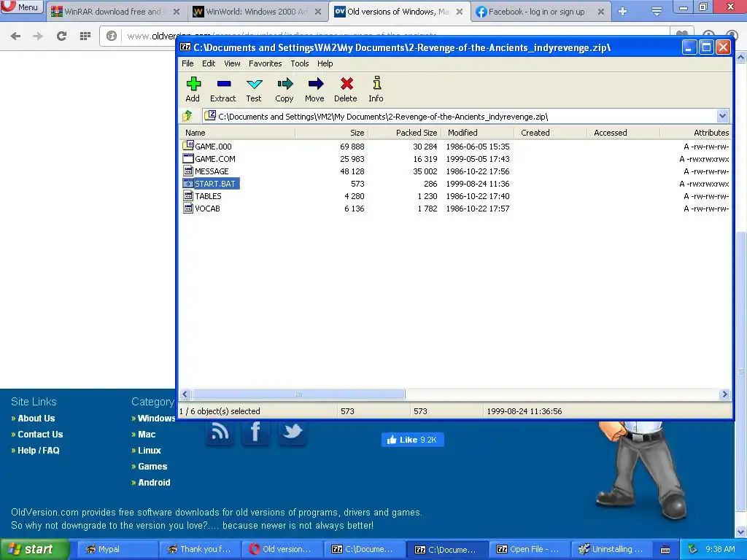Viewport: 747px width, 560px height.
Task: Click the 7-Zip archive path field
Action: [460, 116]
